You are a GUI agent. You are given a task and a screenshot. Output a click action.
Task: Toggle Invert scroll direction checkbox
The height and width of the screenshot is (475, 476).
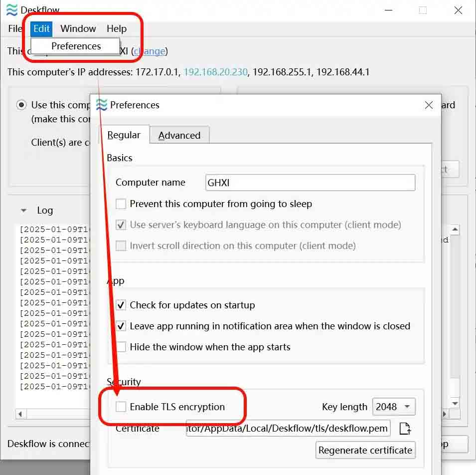[121, 245]
